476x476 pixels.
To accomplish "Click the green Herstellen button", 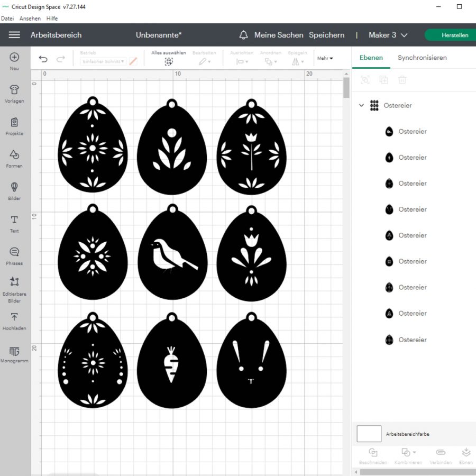I will coord(454,35).
